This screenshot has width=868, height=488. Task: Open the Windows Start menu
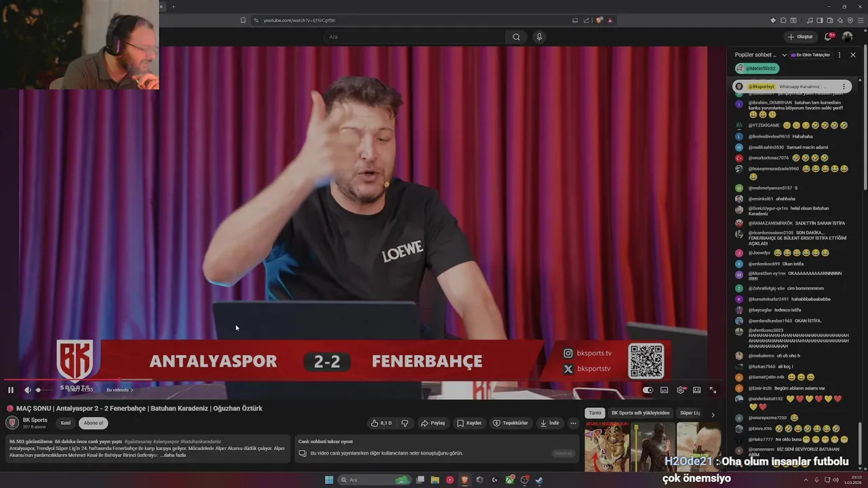(x=329, y=480)
